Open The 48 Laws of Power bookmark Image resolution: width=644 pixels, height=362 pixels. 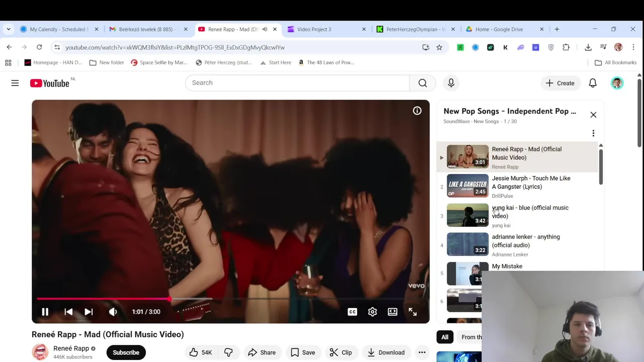(x=326, y=62)
